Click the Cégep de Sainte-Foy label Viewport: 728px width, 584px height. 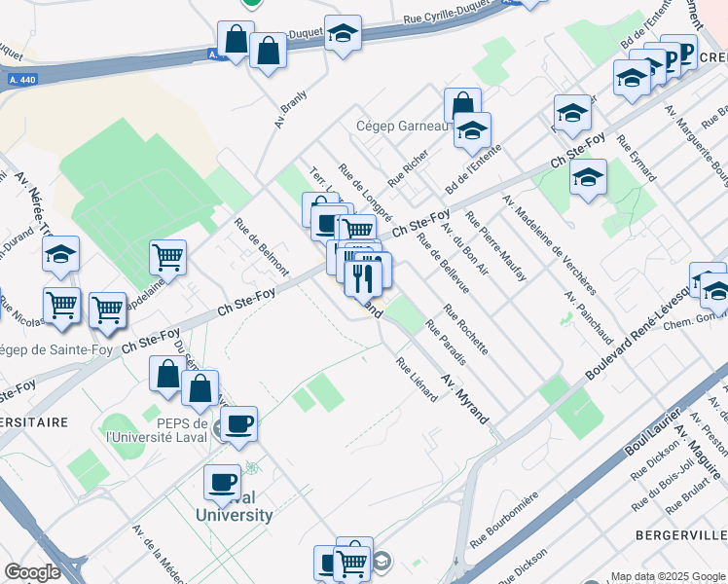[x=55, y=349]
